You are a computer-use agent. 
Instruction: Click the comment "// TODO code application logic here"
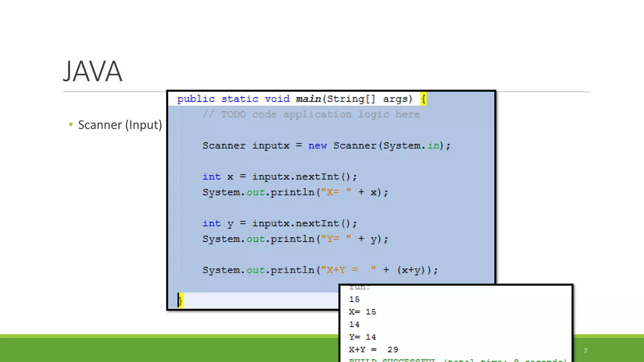pos(311,114)
